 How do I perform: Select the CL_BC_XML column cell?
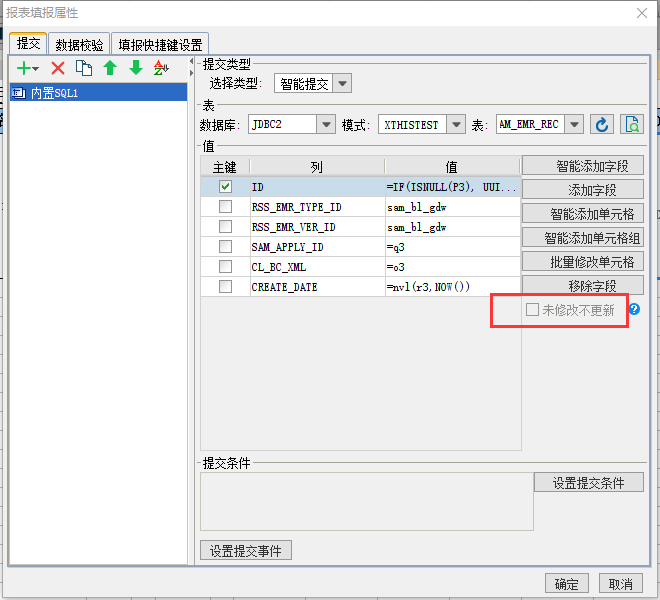[x=318, y=267]
